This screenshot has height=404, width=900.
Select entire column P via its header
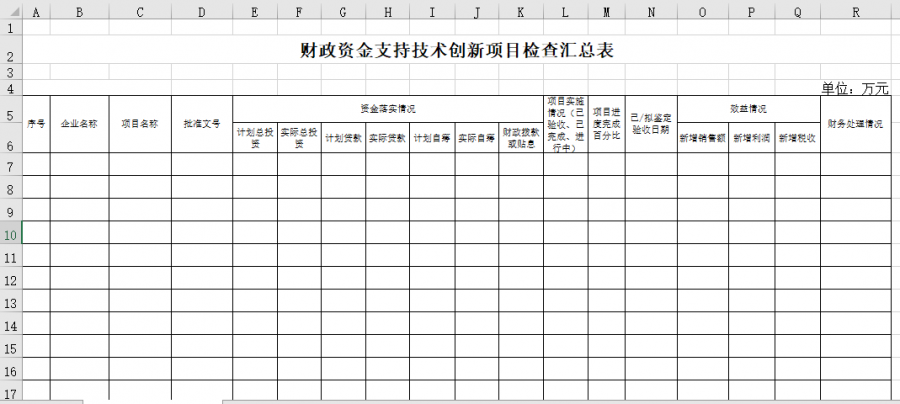(x=751, y=13)
